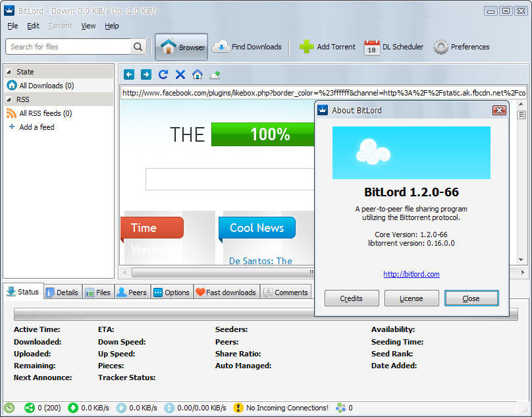532x417 pixels.
Task: Click the Credits button in About dialog
Action: click(x=352, y=298)
